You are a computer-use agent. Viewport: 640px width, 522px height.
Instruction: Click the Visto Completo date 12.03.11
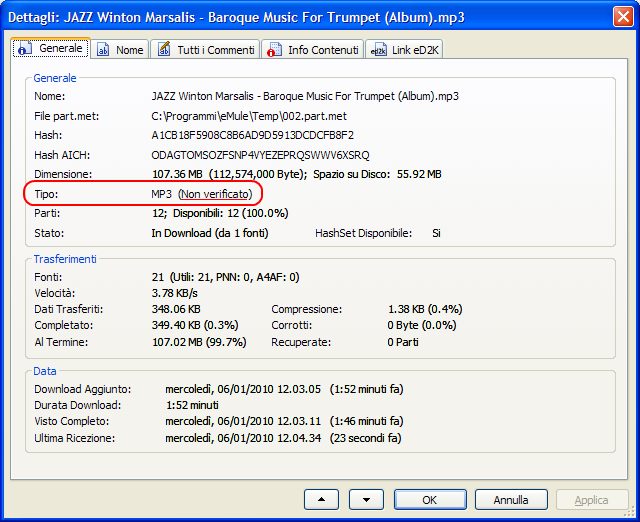243,421
